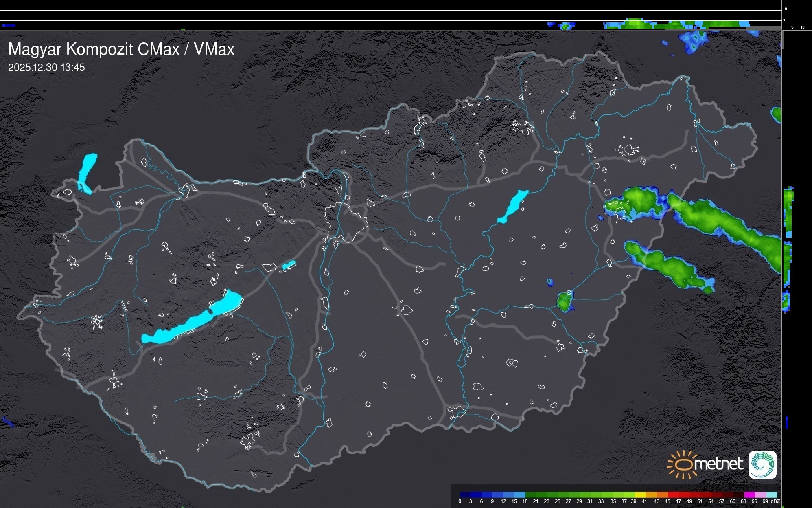
Task: Click the light cyan 69 dBZ swatch
Action: tap(772, 495)
